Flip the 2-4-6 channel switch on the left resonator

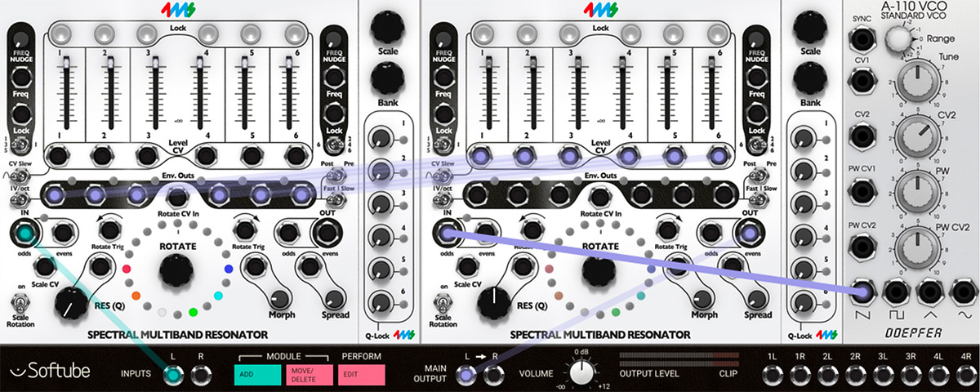click(332, 144)
